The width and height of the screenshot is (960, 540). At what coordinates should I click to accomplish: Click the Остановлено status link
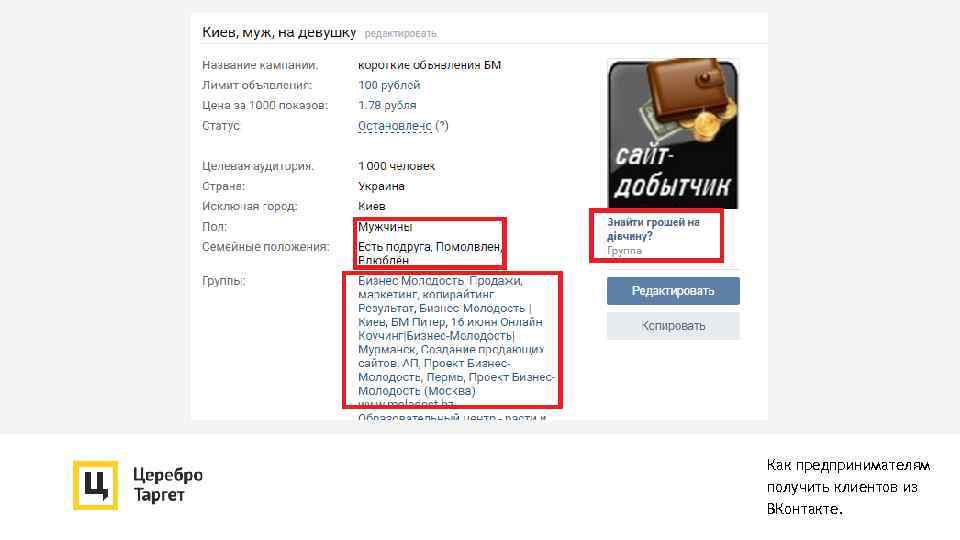pos(394,126)
